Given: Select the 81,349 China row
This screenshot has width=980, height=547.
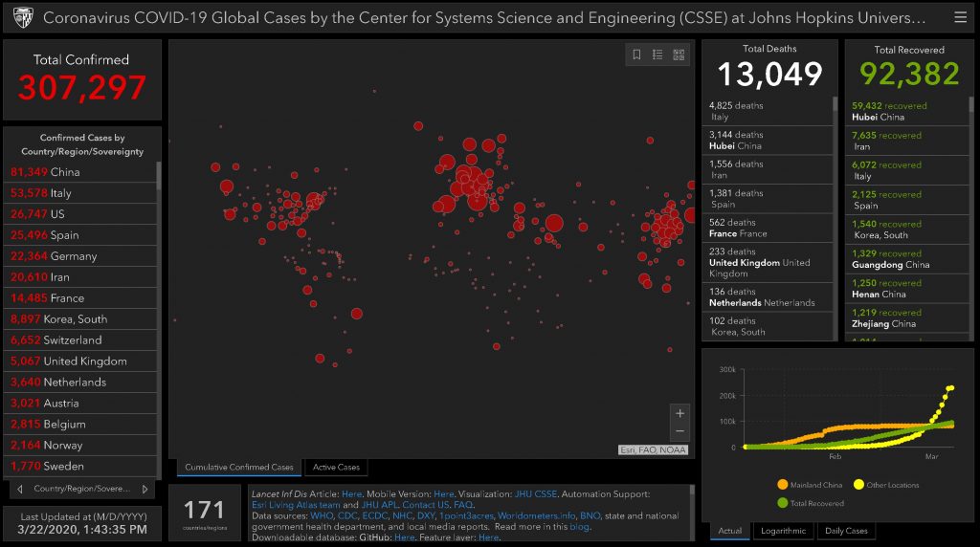Looking at the screenshot, I should [80, 172].
